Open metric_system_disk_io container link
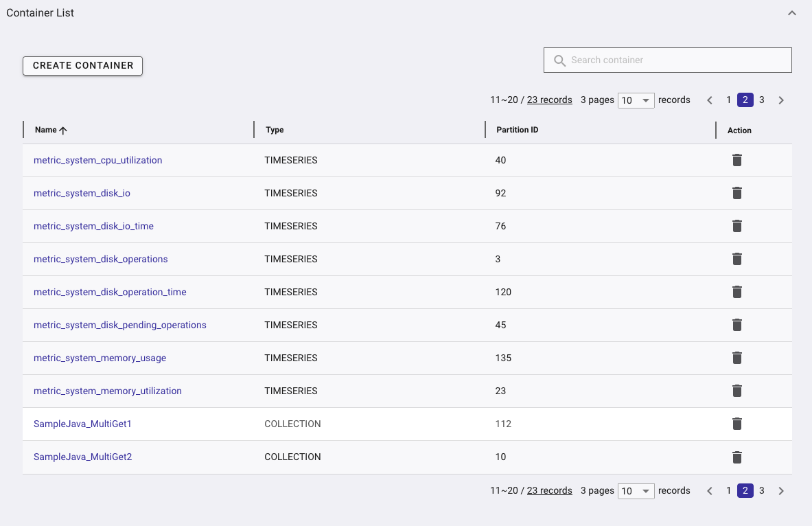 (x=82, y=193)
